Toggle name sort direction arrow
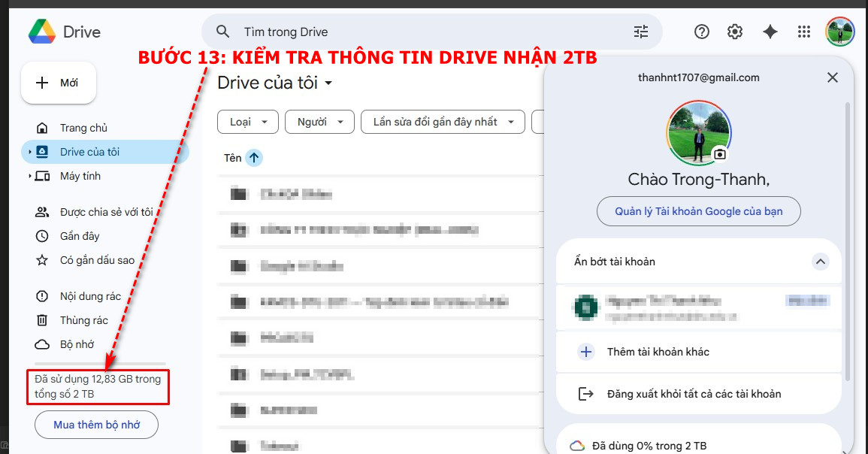This screenshot has width=868, height=454. pyautogui.click(x=253, y=158)
